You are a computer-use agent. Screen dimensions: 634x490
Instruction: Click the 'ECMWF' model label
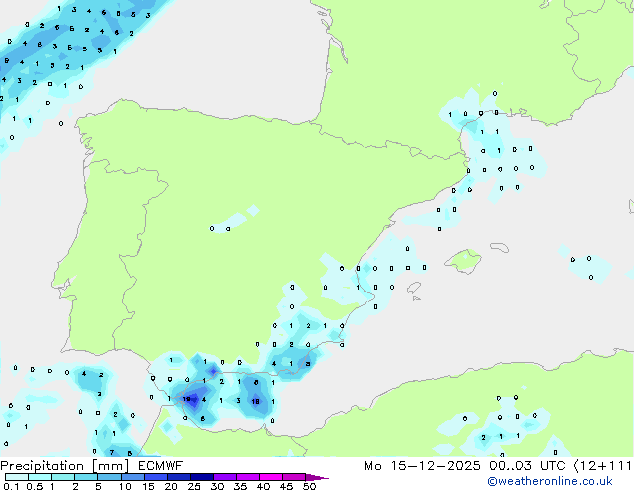coord(161,466)
